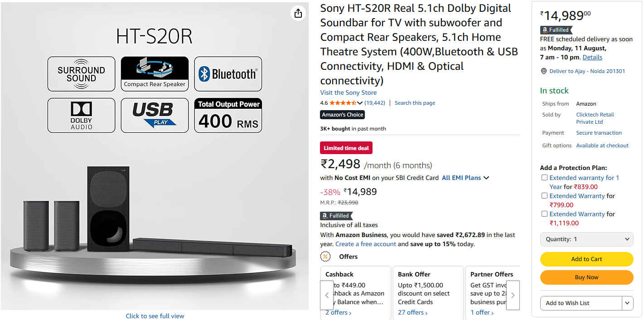Screen dimensions: 644x320
Task: Open the Quantity dropdown
Action: click(x=586, y=239)
